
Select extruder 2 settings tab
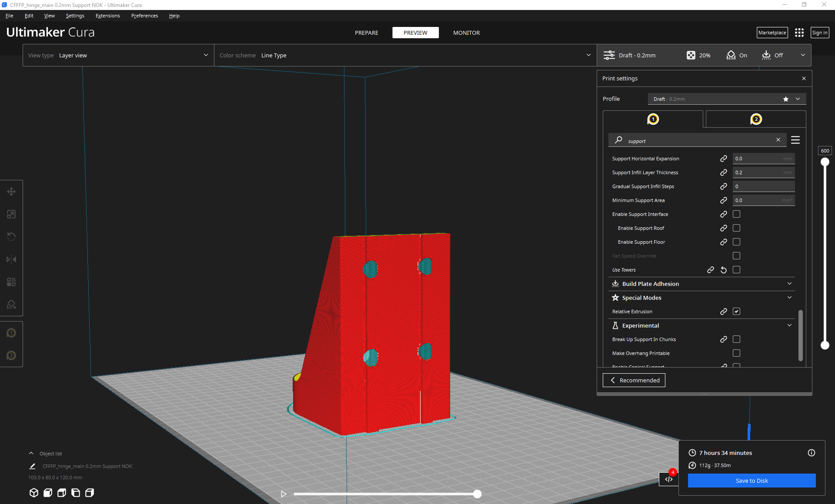click(756, 119)
